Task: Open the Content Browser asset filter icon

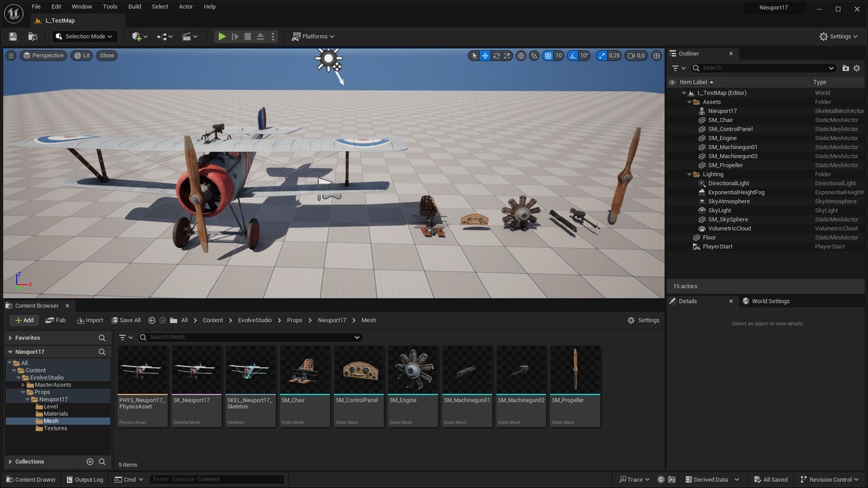Action: pyautogui.click(x=126, y=338)
